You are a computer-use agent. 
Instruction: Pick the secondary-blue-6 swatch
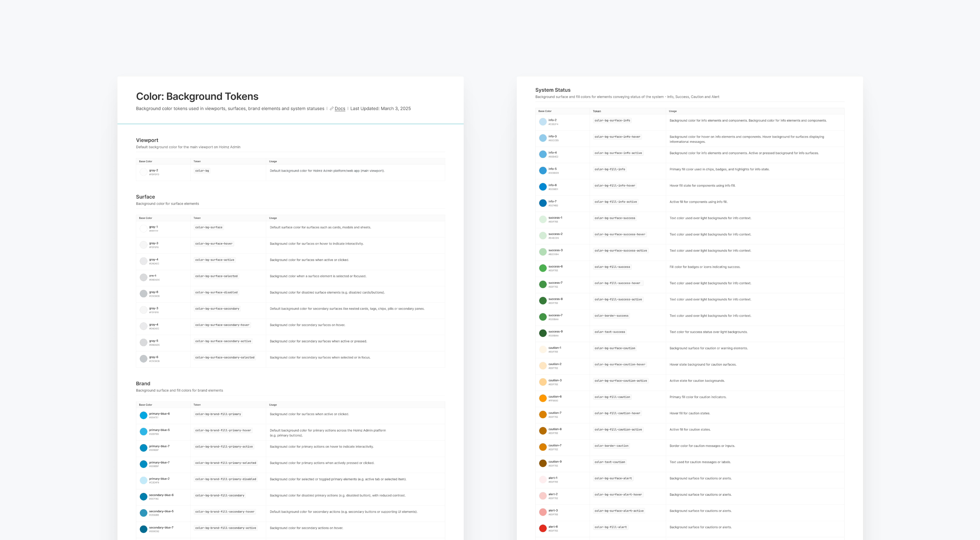[143, 497]
